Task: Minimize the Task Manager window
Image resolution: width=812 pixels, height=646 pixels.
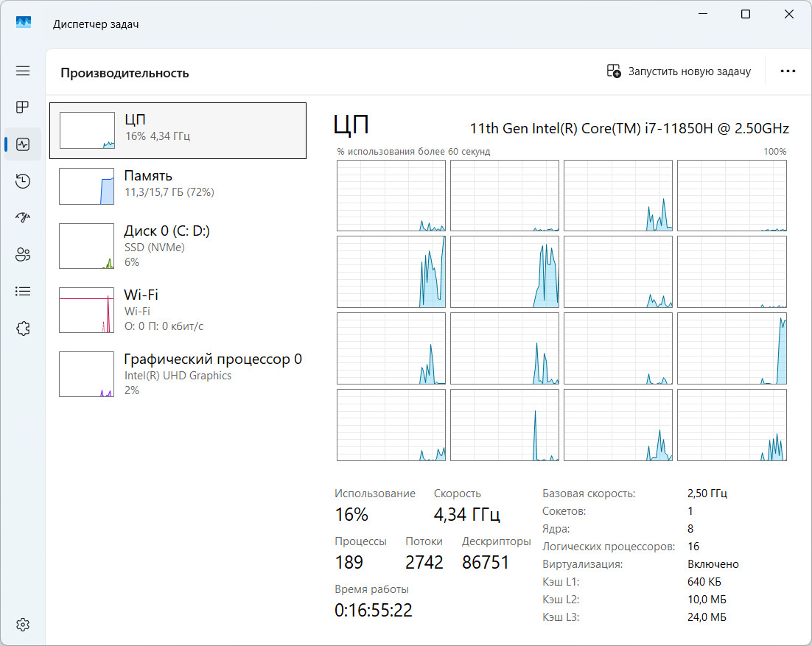Action: coord(703,14)
